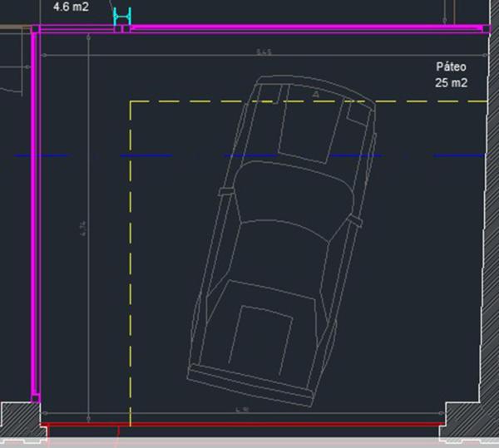
Task: Click the '25 m2' area text
Action: coord(451,82)
